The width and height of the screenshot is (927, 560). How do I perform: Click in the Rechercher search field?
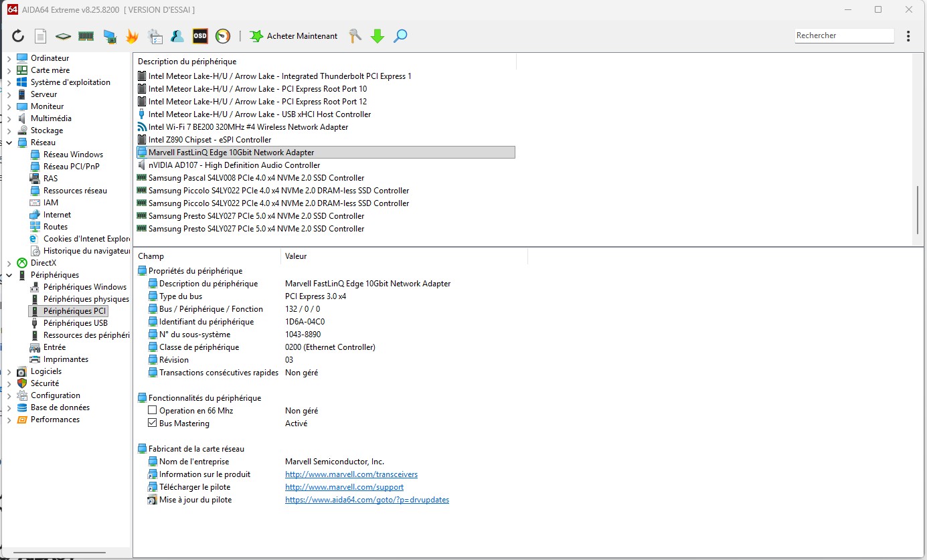pyautogui.click(x=843, y=35)
